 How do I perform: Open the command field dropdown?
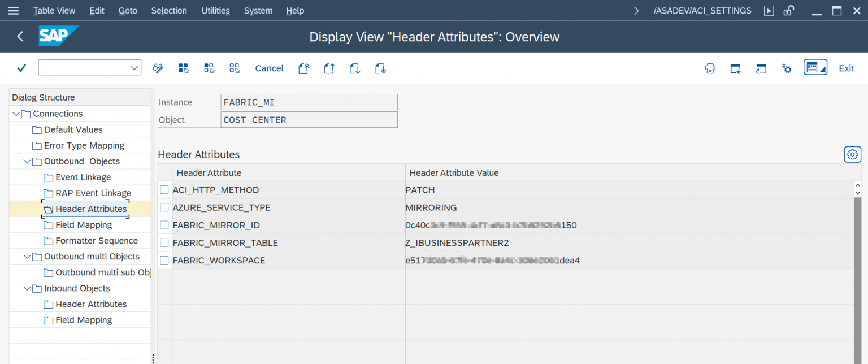[x=134, y=68]
